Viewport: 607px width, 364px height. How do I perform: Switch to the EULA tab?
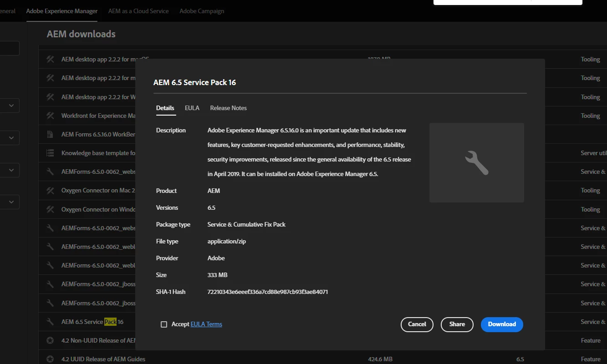click(x=192, y=108)
